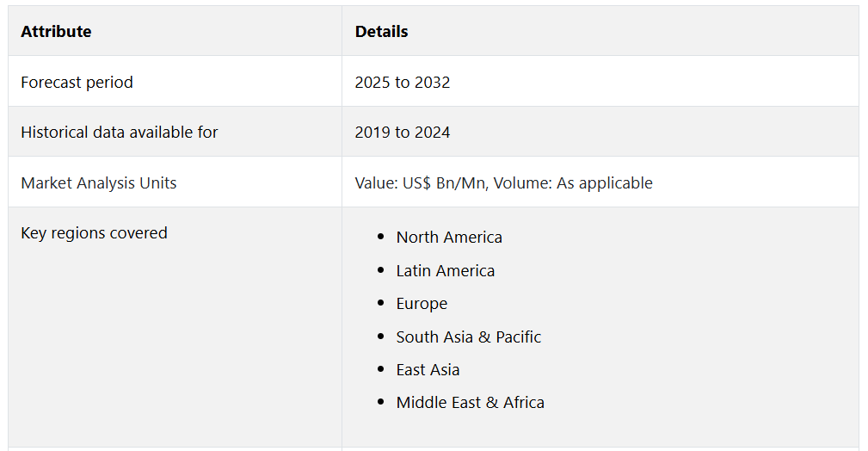This screenshot has width=868, height=451.
Task: Click South Asia & Pacific list item
Action: [468, 337]
